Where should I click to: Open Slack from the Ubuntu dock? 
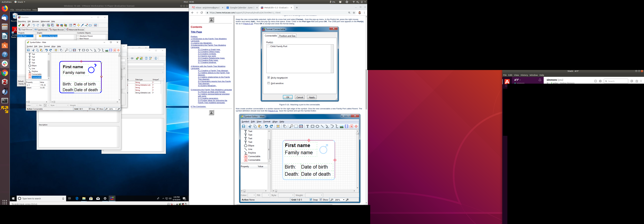(x=5, y=64)
